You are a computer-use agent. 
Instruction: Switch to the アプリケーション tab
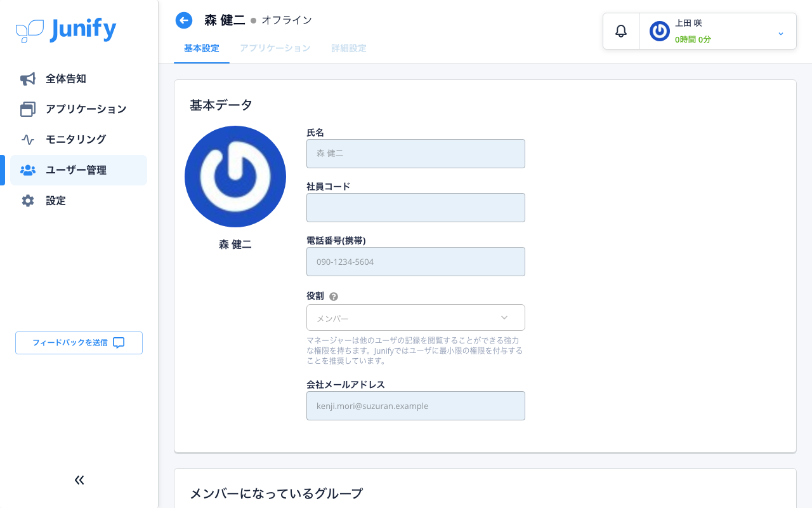click(275, 48)
